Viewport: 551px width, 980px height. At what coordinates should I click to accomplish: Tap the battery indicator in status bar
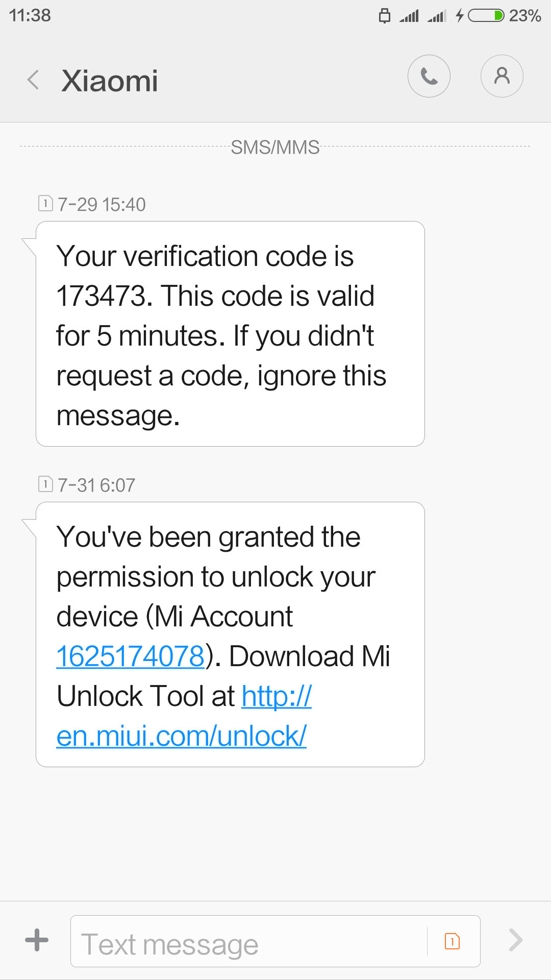(x=486, y=16)
